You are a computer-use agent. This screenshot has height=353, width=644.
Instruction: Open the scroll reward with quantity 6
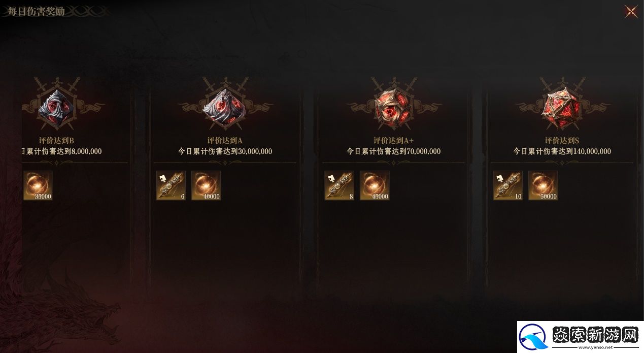[171, 185]
